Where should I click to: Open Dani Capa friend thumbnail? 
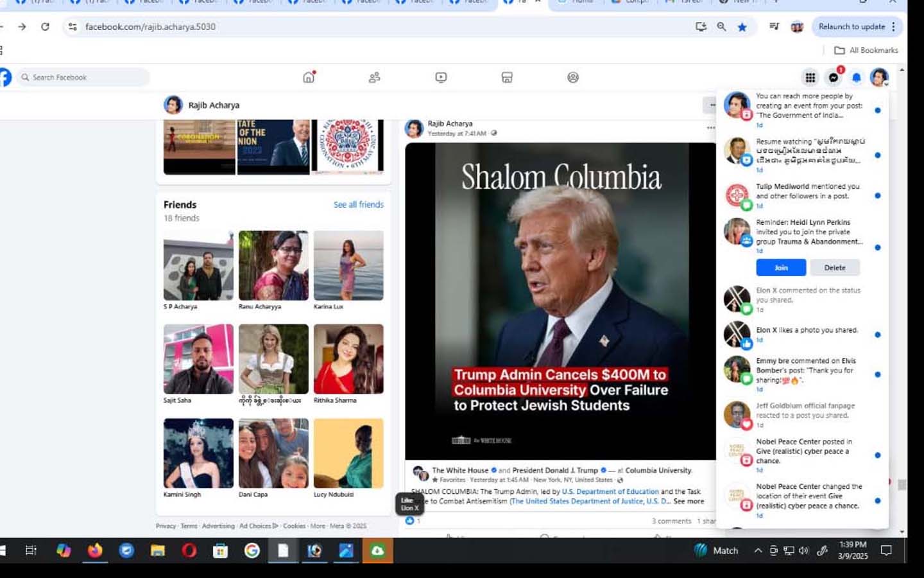[273, 453]
